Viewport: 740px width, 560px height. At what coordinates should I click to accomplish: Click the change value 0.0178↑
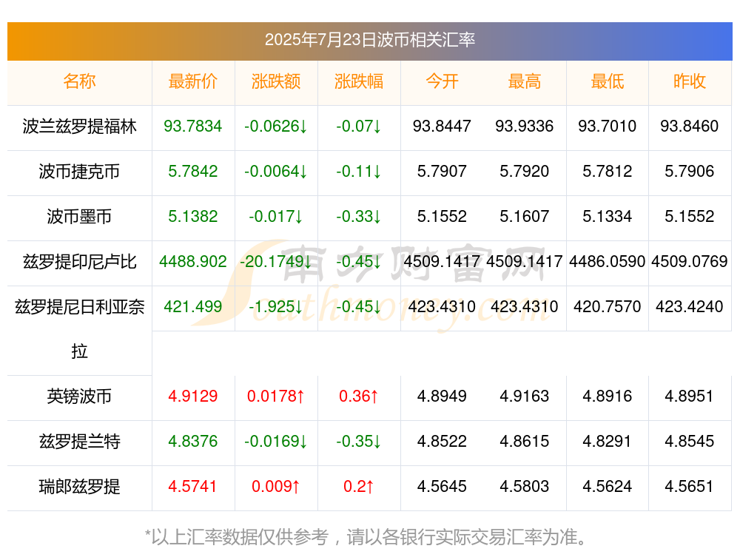pyautogui.click(x=275, y=397)
